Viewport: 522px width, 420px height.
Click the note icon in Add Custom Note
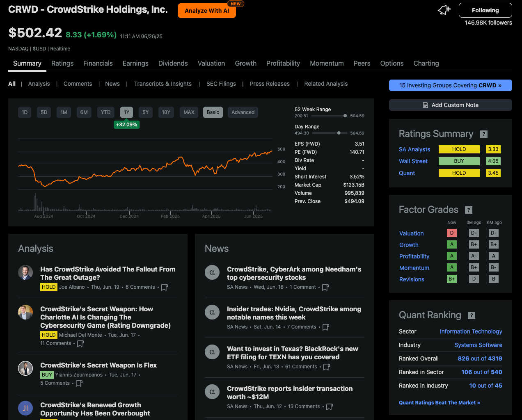[x=426, y=105]
